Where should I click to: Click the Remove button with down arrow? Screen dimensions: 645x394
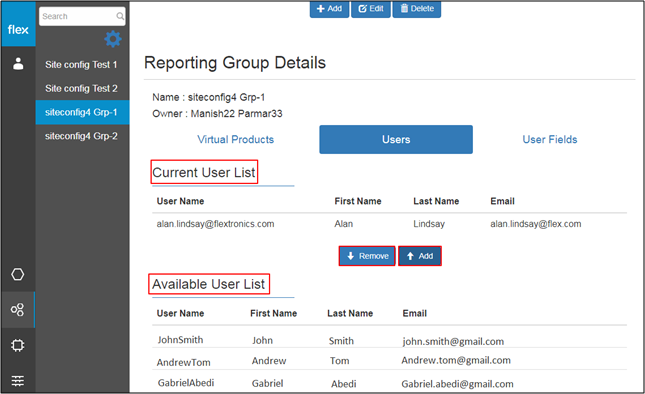click(x=367, y=256)
